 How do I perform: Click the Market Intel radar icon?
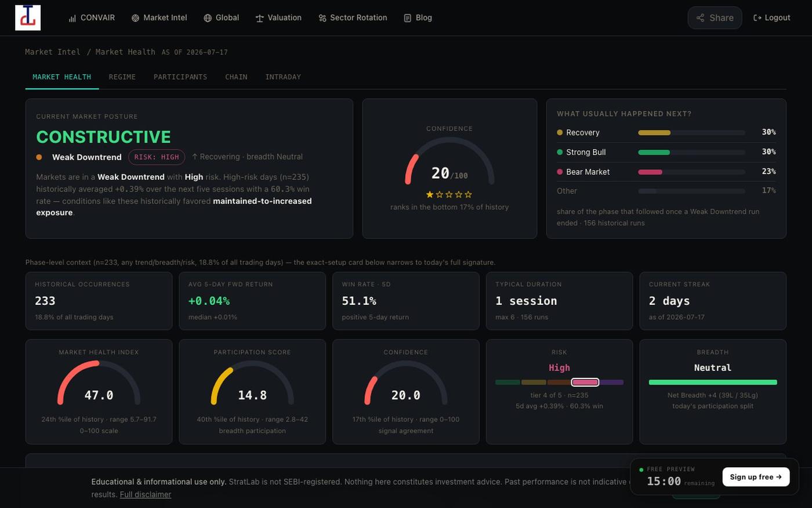tap(135, 18)
